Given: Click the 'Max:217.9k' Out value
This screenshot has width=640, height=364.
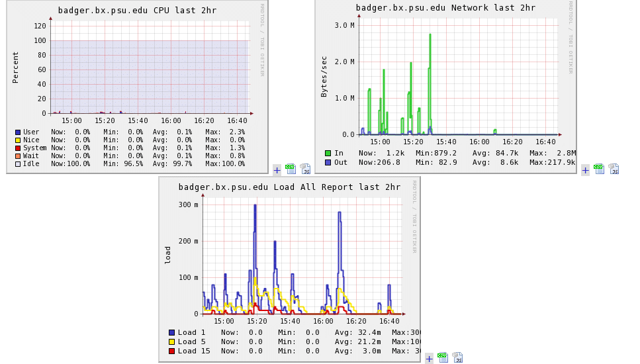Looking at the screenshot, I should click(553, 162).
